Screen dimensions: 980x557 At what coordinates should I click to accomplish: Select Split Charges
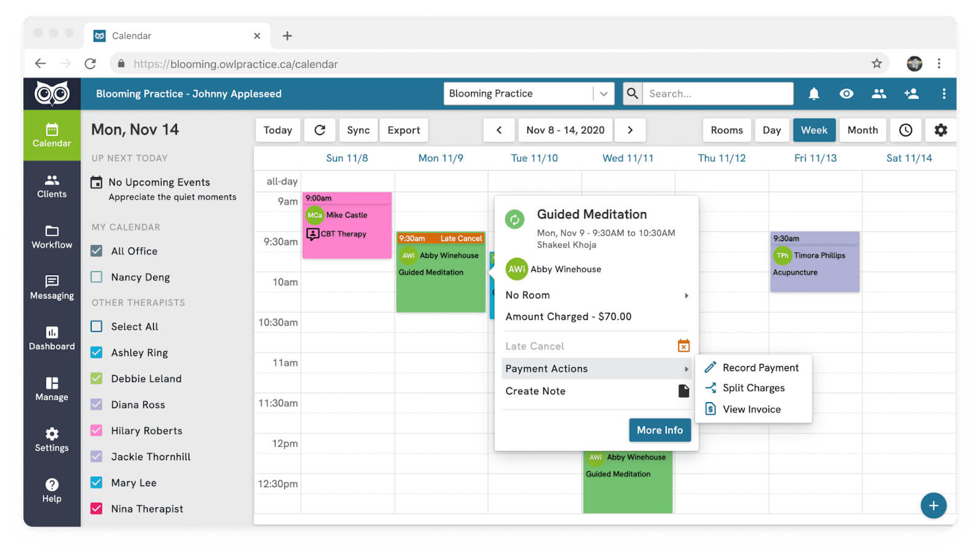coord(753,388)
